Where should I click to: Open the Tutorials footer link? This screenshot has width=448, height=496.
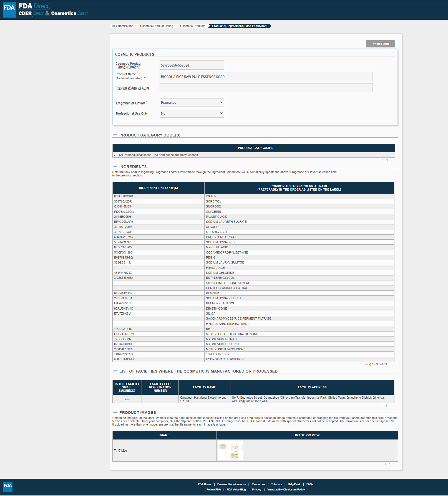276,484
